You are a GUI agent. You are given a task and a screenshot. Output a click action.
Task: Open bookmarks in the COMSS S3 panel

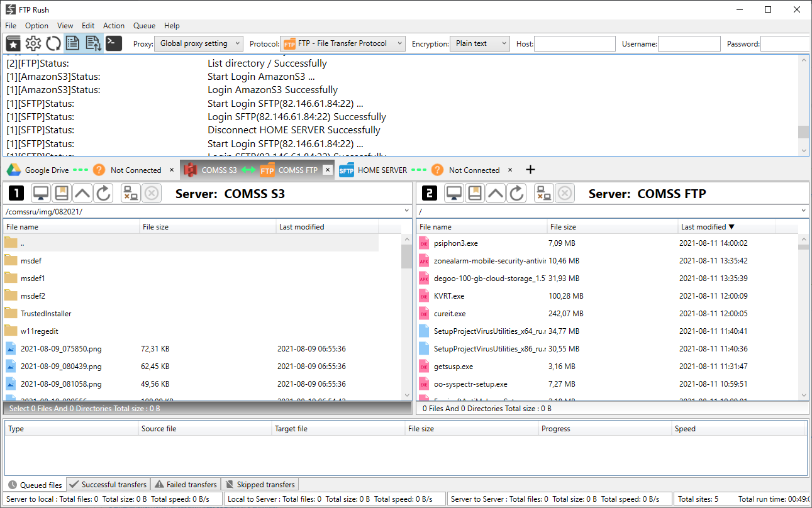click(61, 194)
